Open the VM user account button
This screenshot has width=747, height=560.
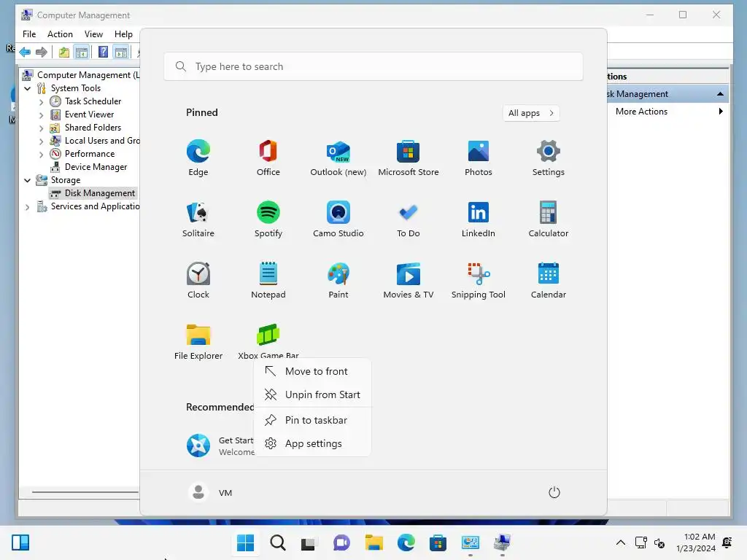(x=210, y=492)
